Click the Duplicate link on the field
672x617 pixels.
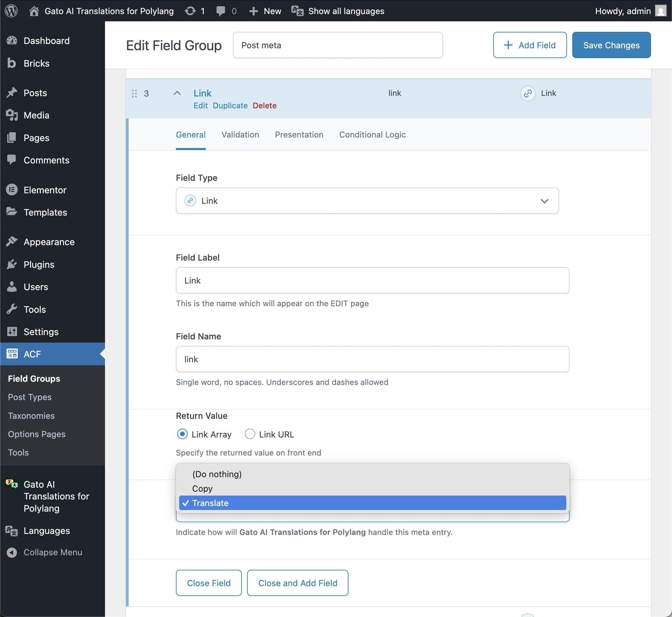(x=230, y=105)
